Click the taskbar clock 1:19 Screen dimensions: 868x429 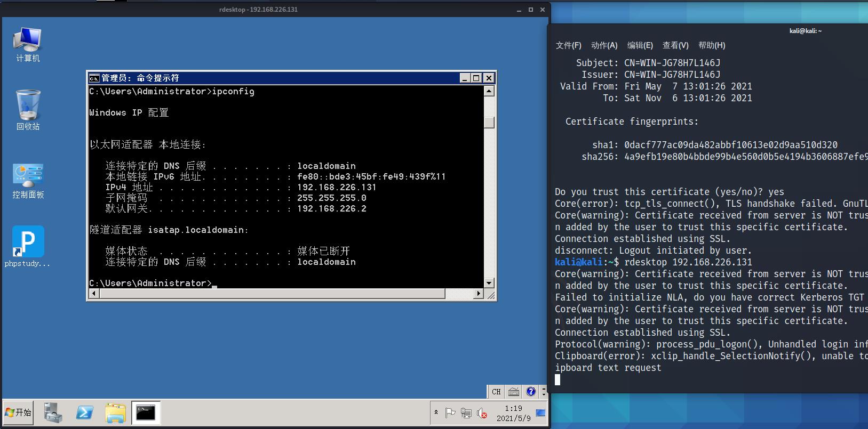[513, 408]
